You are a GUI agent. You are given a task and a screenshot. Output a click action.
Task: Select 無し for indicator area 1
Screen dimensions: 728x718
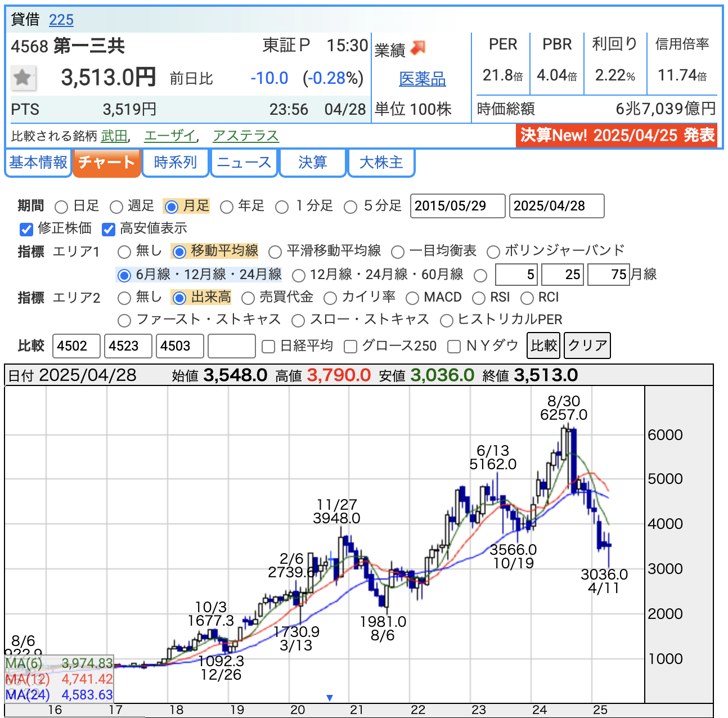tap(124, 252)
